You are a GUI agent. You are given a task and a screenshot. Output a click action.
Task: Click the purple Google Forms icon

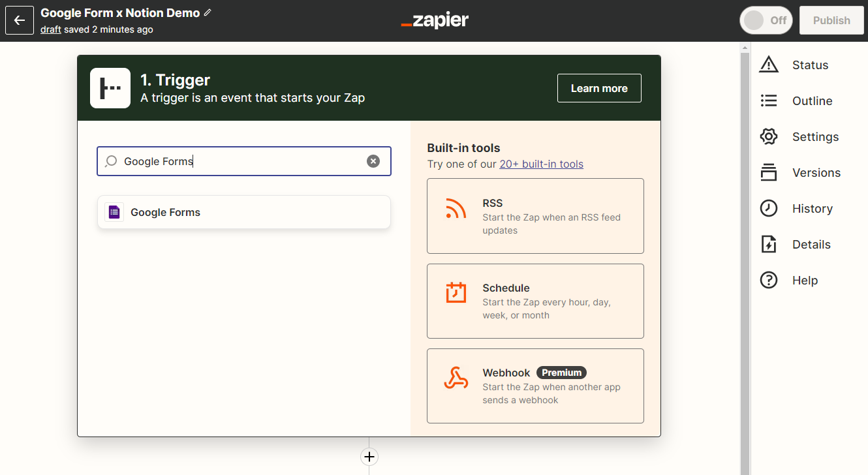click(114, 212)
